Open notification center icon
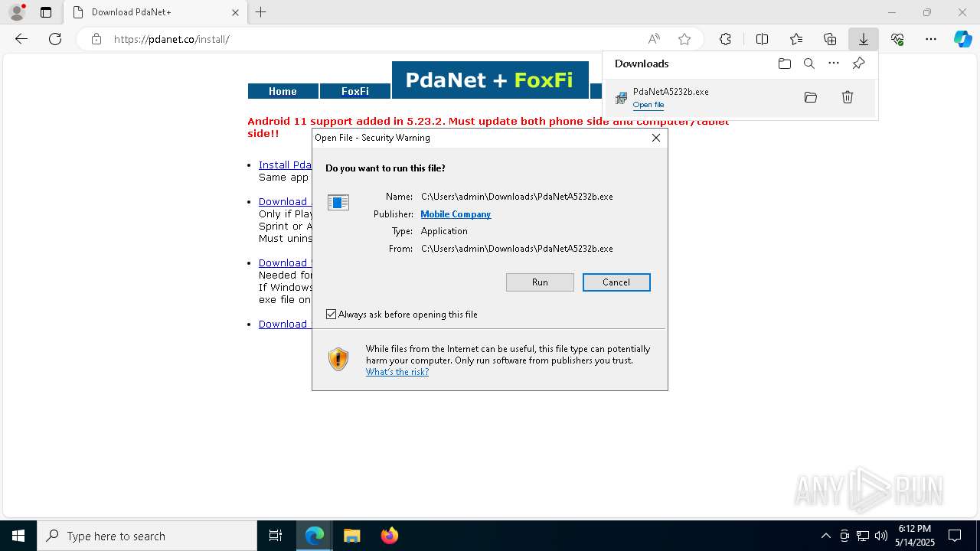Screen dimensions: 980x551 pyautogui.click(x=955, y=536)
